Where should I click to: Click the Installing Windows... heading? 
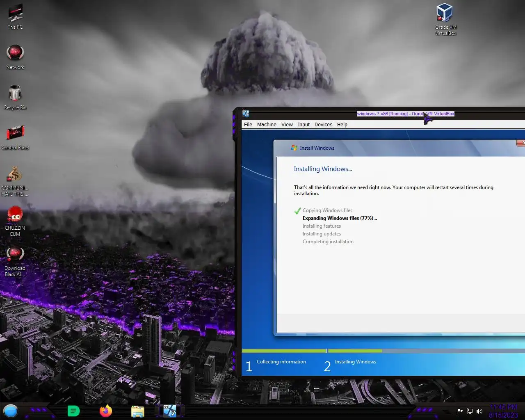tap(323, 169)
